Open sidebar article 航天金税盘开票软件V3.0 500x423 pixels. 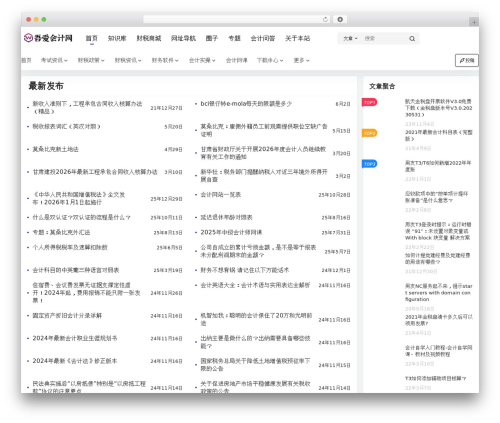(x=439, y=108)
